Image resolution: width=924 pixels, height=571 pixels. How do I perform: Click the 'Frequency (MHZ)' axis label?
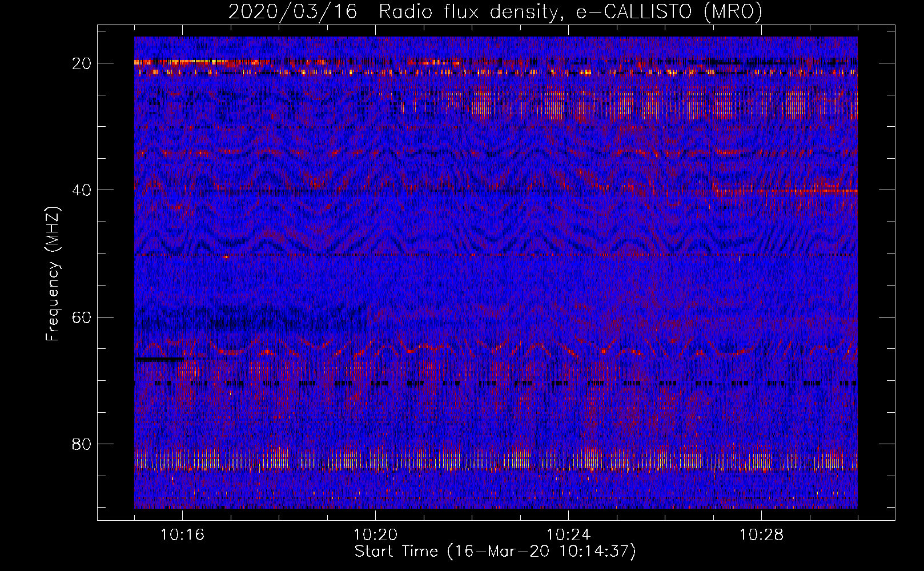click(53, 274)
